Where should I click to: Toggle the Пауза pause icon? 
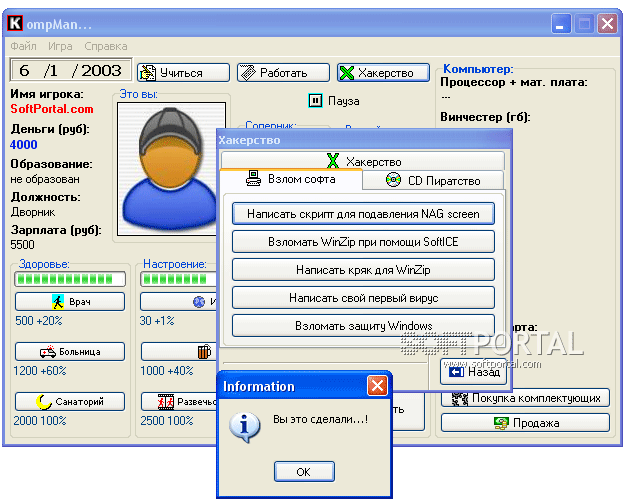point(315,100)
